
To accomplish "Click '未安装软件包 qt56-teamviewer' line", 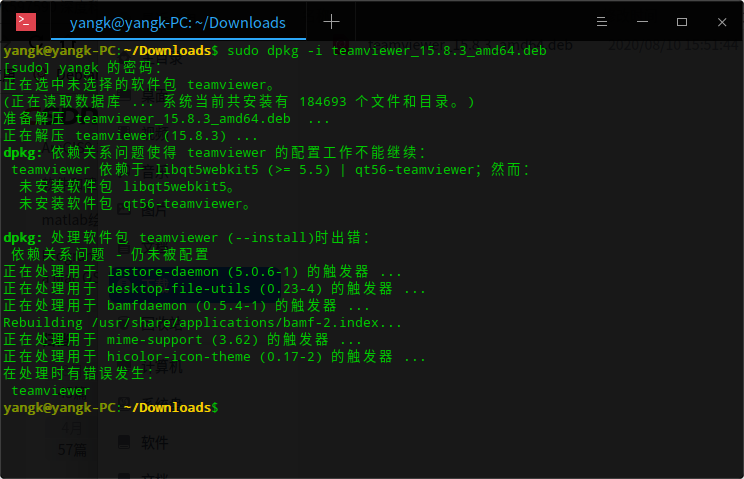I will click(134, 204).
